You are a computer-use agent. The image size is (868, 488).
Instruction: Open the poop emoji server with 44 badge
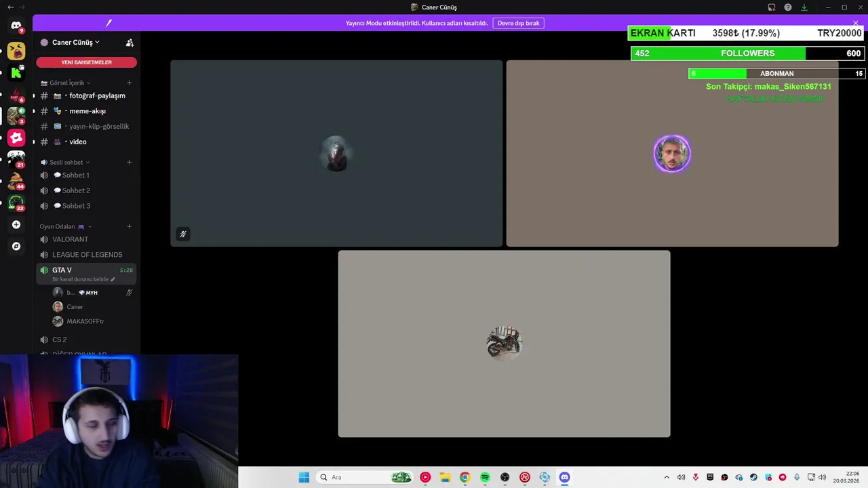[x=16, y=181]
